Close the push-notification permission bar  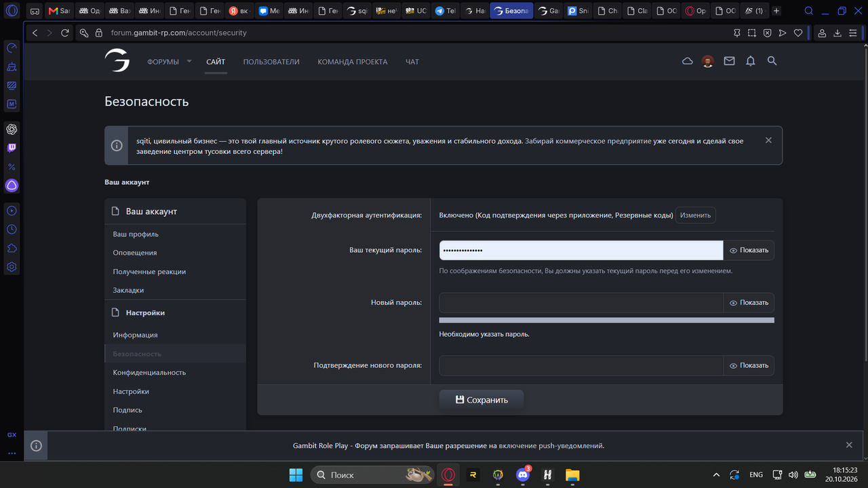(x=849, y=445)
